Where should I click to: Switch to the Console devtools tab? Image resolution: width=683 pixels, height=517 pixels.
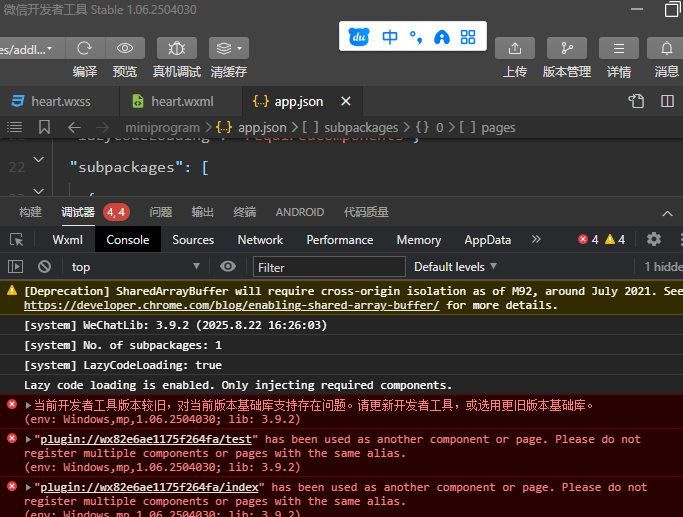[128, 240]
